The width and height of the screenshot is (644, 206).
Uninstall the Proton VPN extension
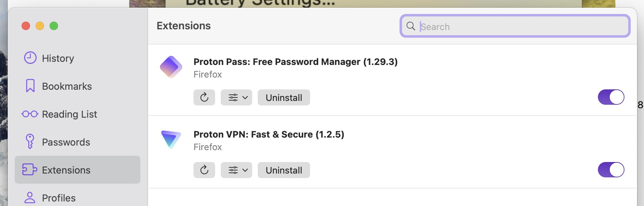coord(284,170)
